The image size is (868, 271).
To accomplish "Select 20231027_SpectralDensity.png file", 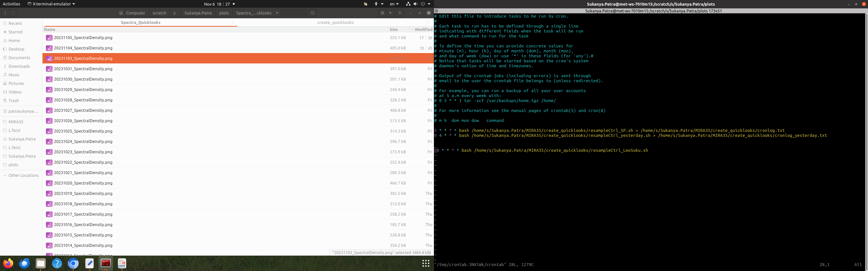I will 83,110.
